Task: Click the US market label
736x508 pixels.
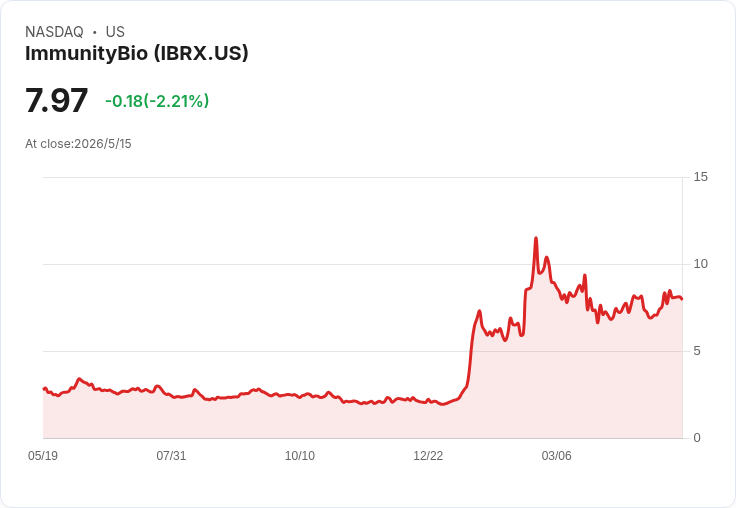Action: (115, 31)
